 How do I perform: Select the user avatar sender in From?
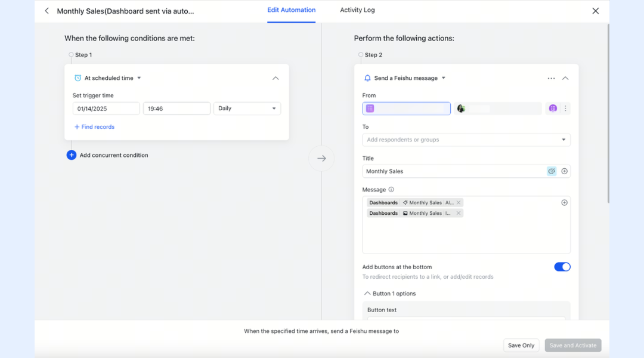click(x=497, y=109)
